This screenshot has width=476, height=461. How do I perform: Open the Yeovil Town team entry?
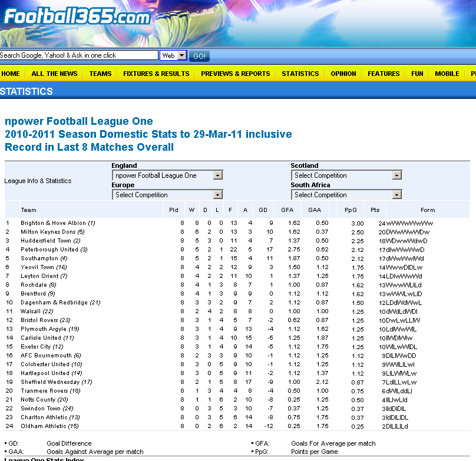pyautogui.click(x=37, y=267)
